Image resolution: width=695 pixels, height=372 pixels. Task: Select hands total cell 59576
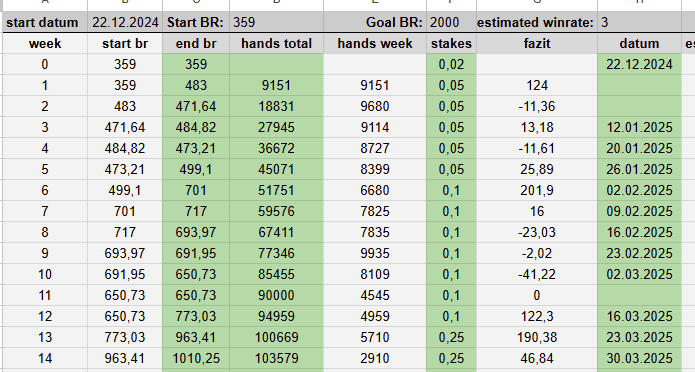point(277,211)
